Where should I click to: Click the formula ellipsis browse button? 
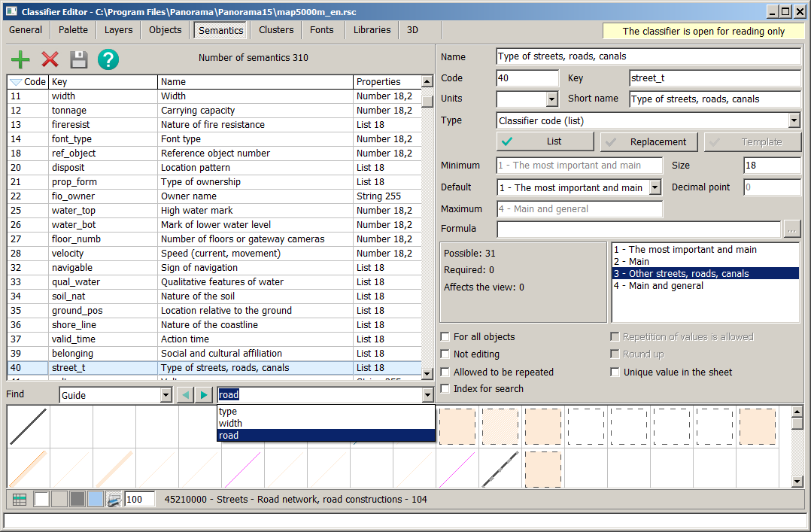click(x=791, y=229)
